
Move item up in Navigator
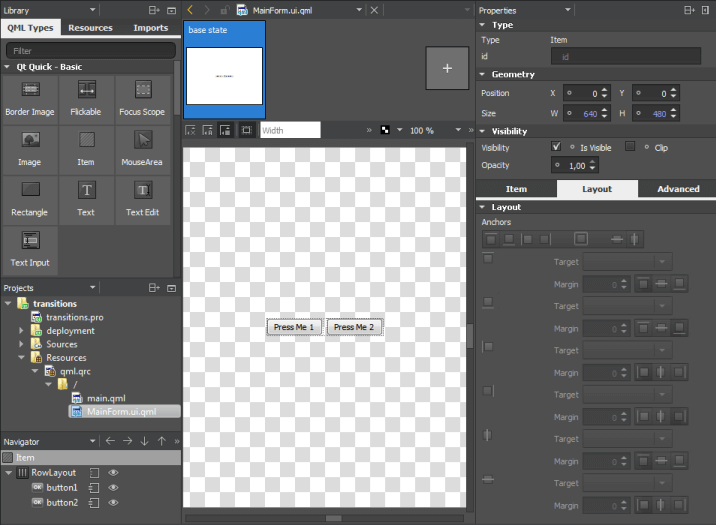[x=162, y=441]
